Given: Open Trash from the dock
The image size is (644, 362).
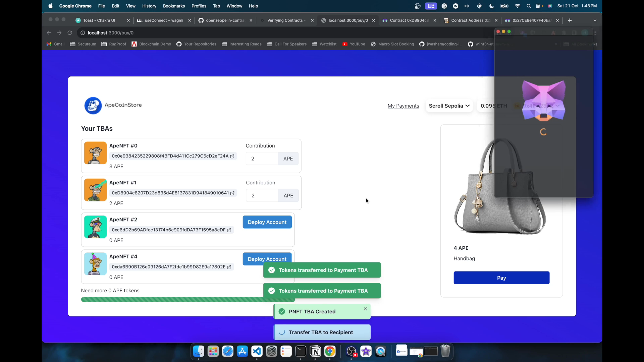Looking at the screenshot, I should pyautogui.click(x=445, y=351).
